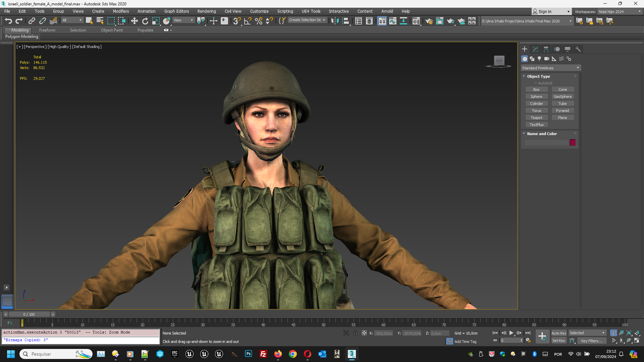This screenshot has height=362, width=644.
Task: Click the Redo arrow icon
Action: pyautogui.click(x=19, y=21)
